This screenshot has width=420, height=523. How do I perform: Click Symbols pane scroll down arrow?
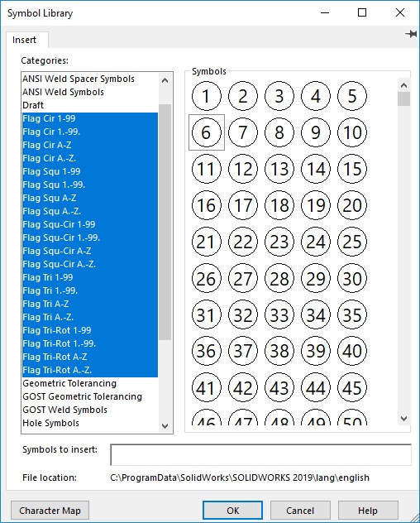click(x=404, y=418)
